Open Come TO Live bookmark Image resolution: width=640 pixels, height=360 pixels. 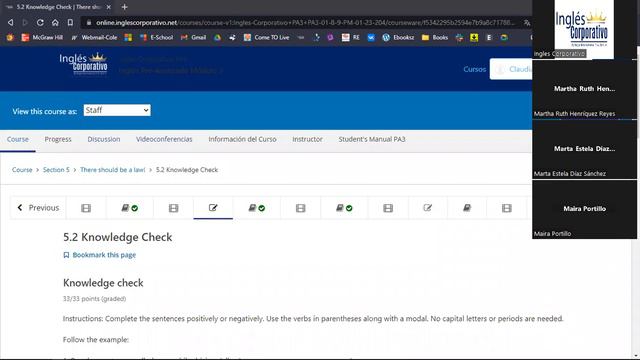tap(267, 37)
